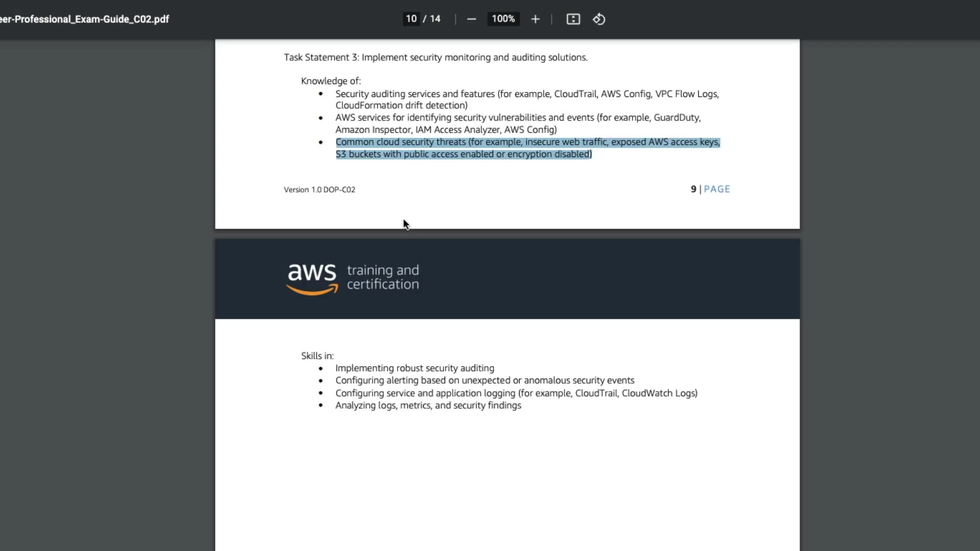
Task: Click the zoom out minus icon
Action: point(472,19)
